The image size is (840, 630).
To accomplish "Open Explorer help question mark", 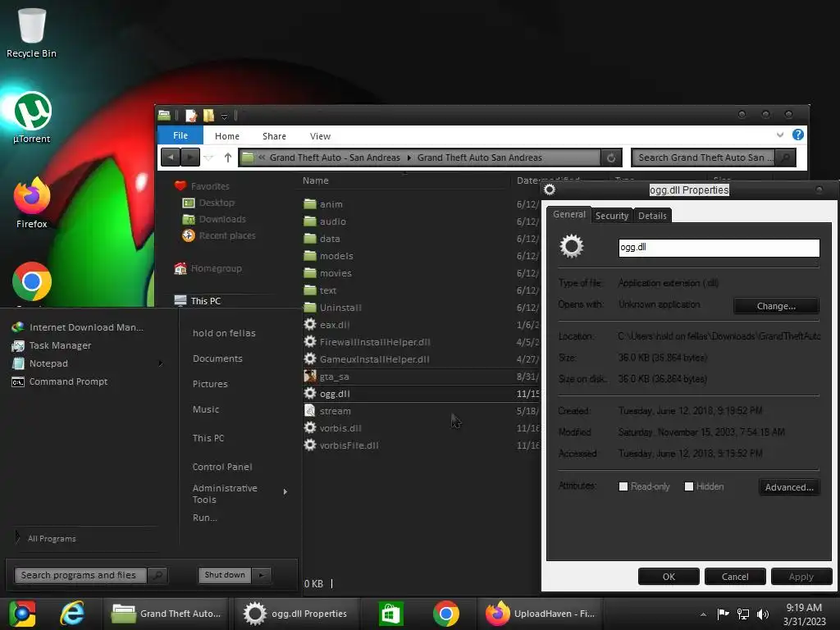I will click(x=797, y=135).
